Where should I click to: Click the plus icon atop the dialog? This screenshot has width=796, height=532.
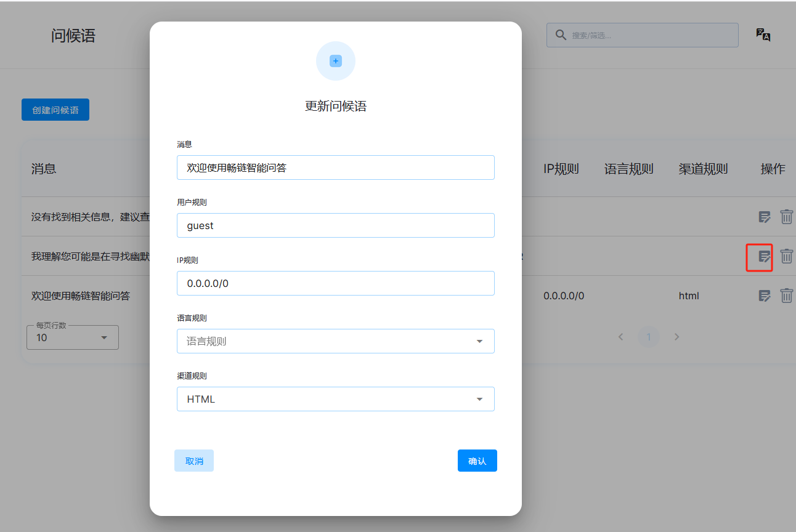(x=336, y=61)
